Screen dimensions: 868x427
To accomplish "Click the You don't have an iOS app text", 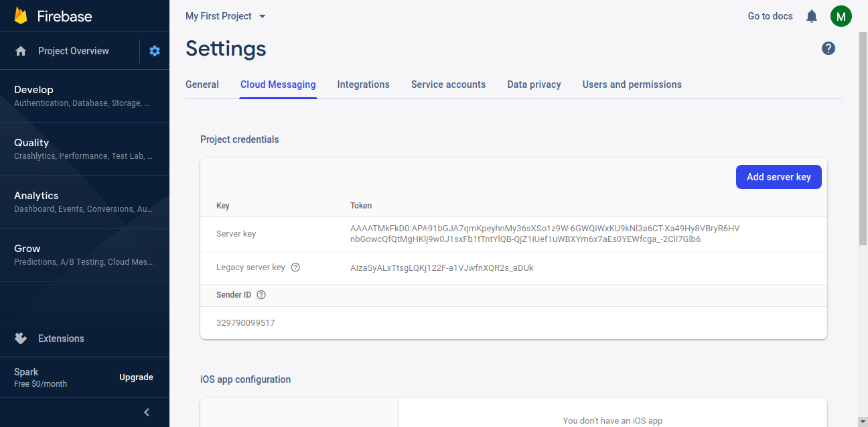I will pos(613,421).
